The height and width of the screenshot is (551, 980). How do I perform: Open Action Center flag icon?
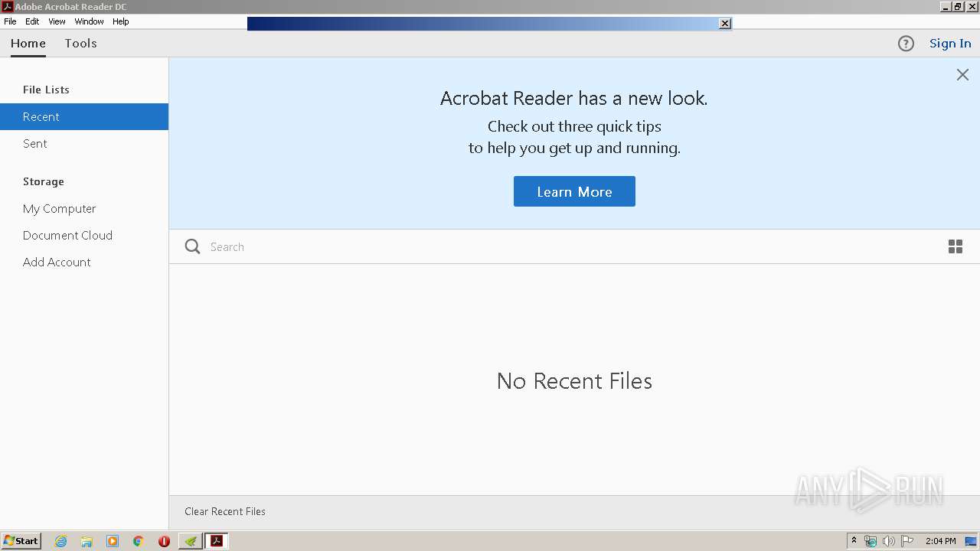pos(907,541)
